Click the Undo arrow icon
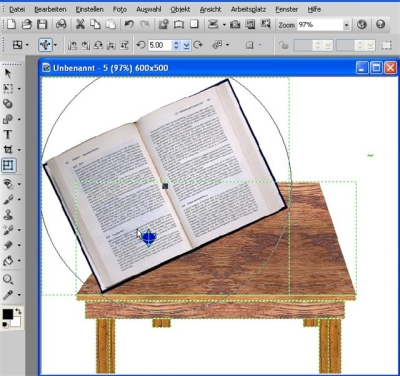Screen dimensions: 400x376 (129, 24)
